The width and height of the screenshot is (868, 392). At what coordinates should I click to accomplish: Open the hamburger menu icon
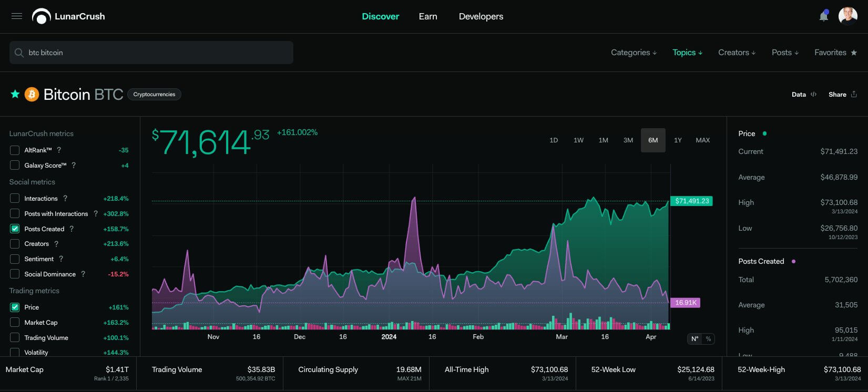pyautogui.click(x=17, y=16)
